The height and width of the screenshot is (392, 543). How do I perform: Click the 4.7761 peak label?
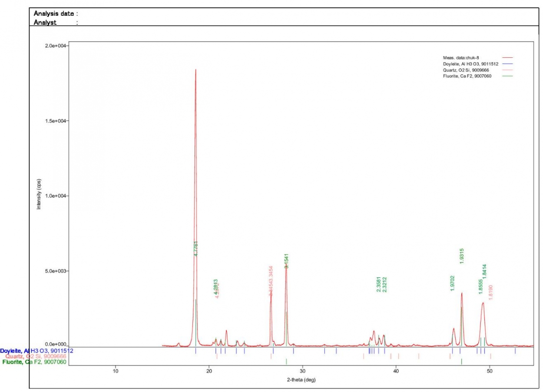click(x=196, y=249)
